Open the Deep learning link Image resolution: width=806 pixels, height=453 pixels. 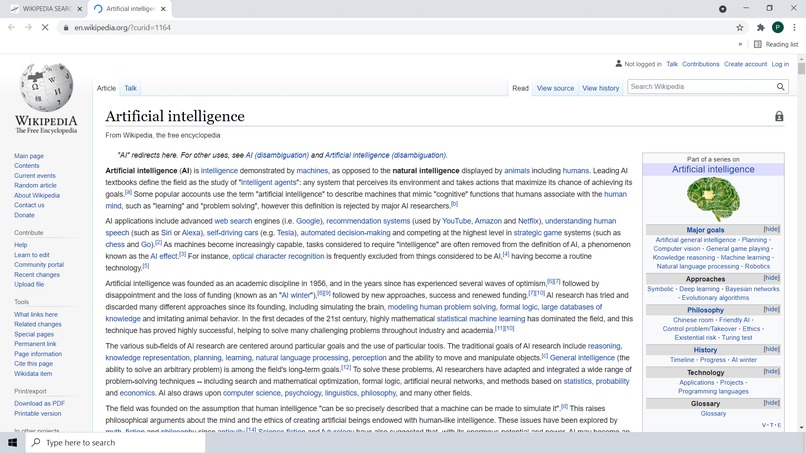[699, 289]
